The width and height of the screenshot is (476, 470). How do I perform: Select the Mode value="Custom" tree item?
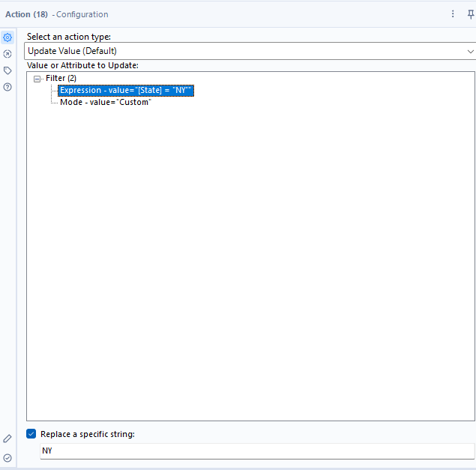coord(106,102)
